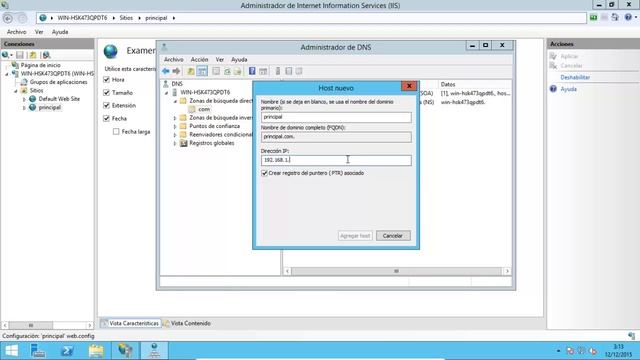Click the Cancelar button in Host nuevo dialog

[x=393, y=236]
